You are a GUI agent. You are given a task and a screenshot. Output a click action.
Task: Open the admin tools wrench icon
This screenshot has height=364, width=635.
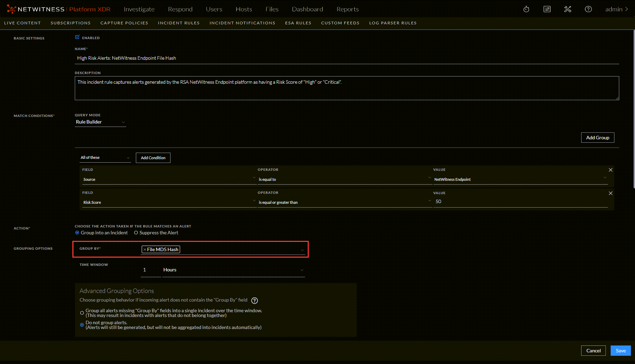tap(567, 9)
